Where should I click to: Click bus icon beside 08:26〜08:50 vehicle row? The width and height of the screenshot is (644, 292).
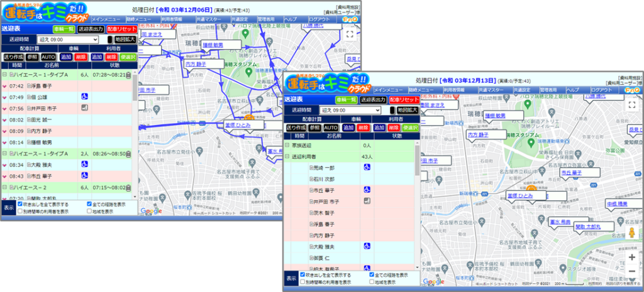pyautogui.click(x=128, y=153)
